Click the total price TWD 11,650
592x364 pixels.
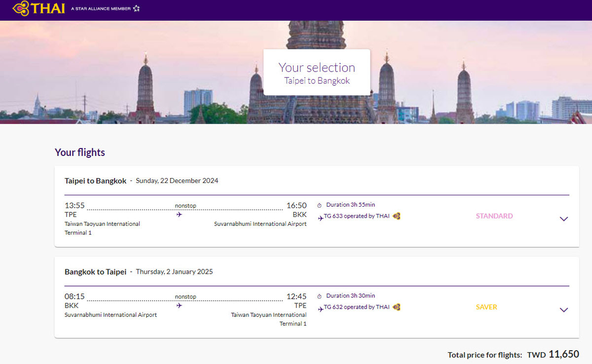coord(553,354)
